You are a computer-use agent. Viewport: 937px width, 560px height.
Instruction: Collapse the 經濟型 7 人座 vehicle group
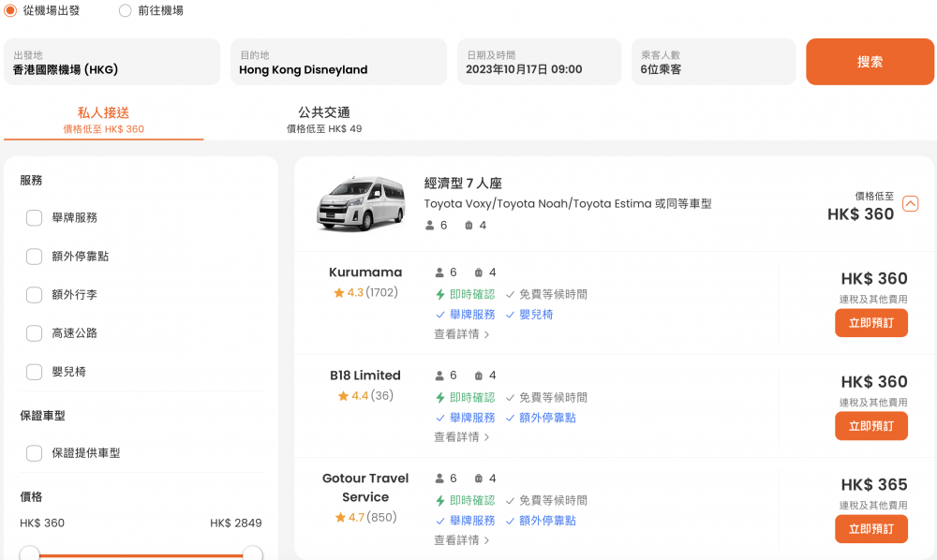coord(910,204)
